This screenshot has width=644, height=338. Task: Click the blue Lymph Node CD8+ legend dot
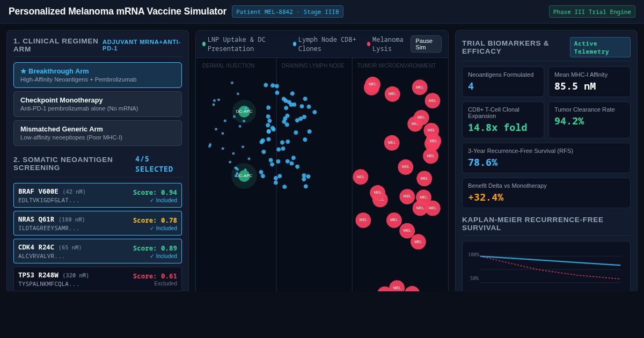click(295, 44)
